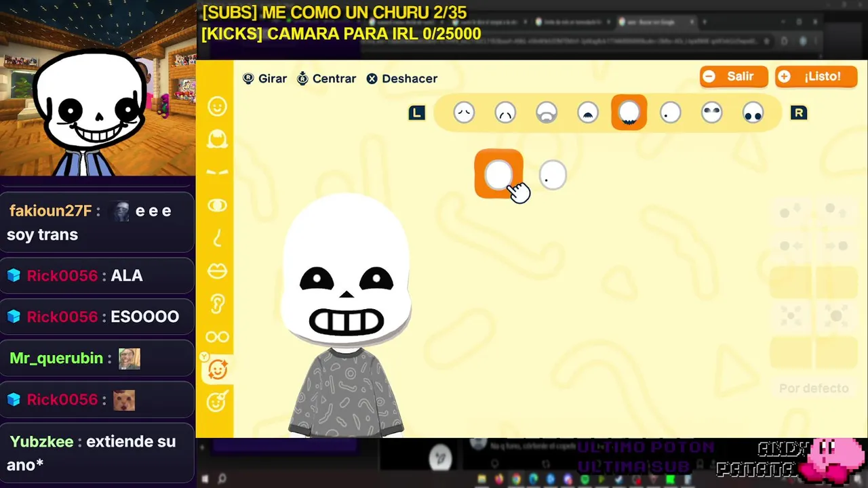Click Yubzkee username in chat

41,441
